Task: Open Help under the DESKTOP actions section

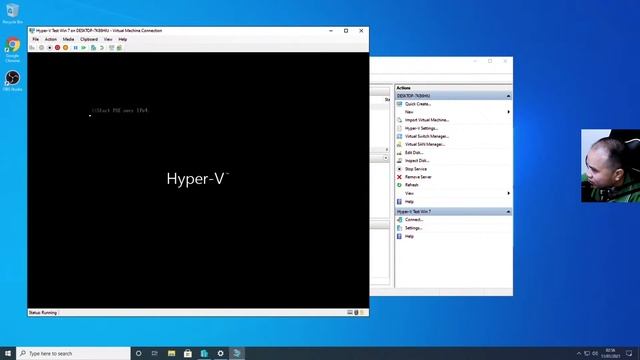Action: pos(409,202)
